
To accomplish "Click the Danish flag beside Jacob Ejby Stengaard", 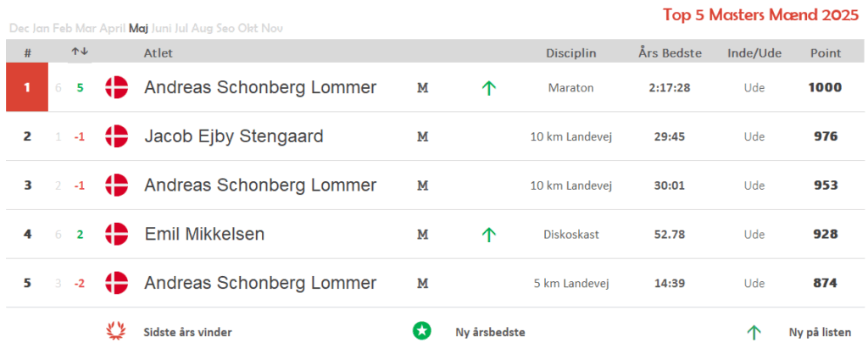I will tap(117, 136).
